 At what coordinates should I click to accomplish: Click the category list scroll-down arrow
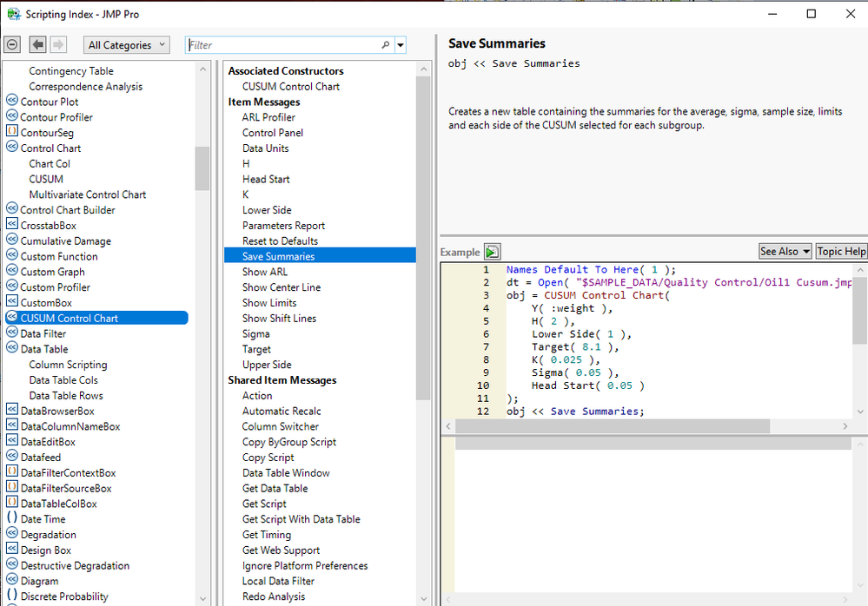[x=202, y=599]
